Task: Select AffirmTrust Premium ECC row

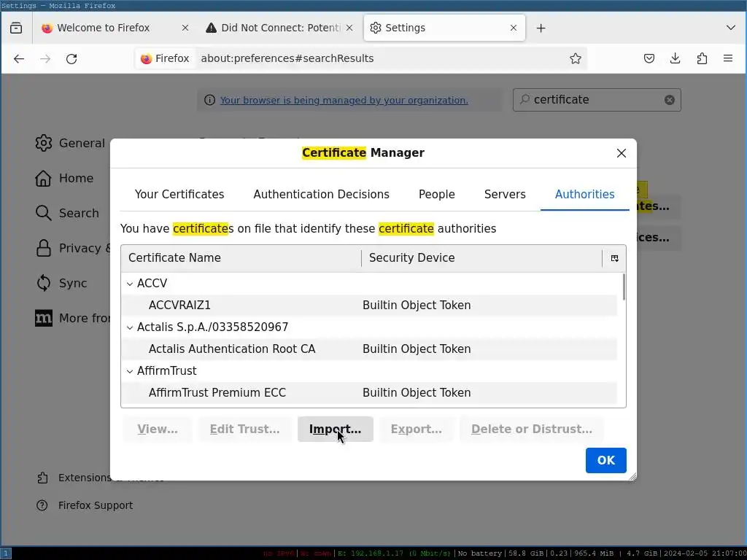Action: pyautogui.click(x=369, y=393)
